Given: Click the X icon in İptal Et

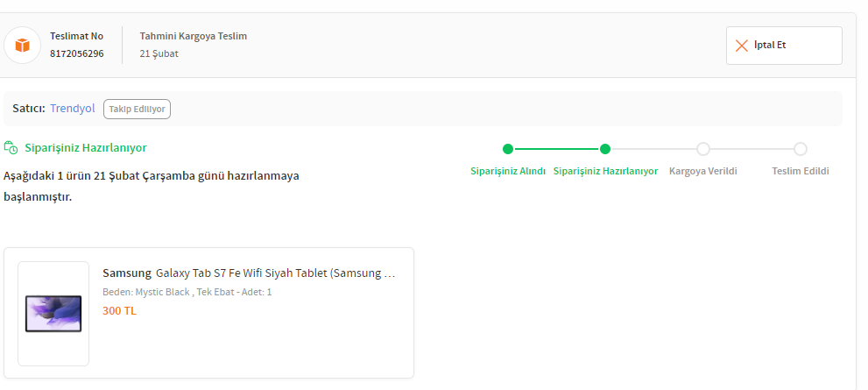Looking at the screenshot, I should point(742,46).
